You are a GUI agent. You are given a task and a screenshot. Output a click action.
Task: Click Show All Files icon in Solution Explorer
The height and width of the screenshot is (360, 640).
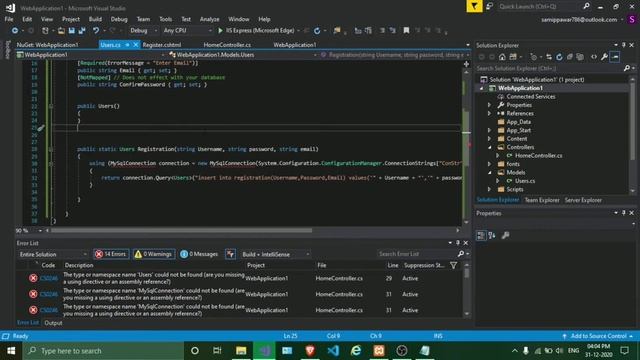580,57
